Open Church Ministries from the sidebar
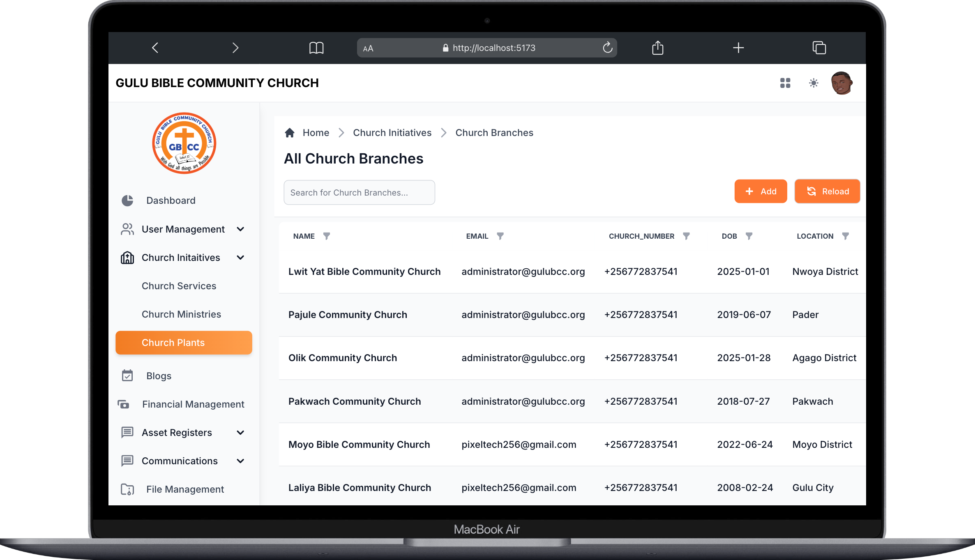 pyautogui.click(x=181, y=314)
